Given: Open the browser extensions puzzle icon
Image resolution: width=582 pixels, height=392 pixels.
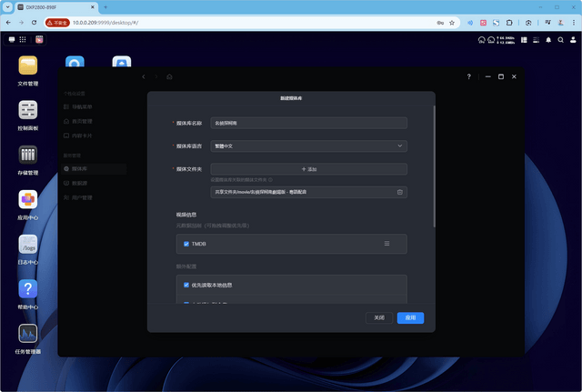Looking at the screenshot, I should (x=509, y=23).
